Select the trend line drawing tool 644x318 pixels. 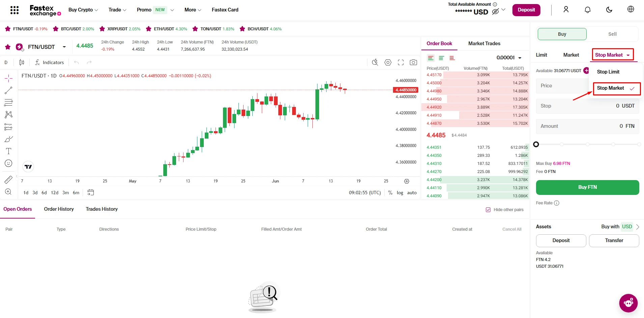[x=8, y=90]
